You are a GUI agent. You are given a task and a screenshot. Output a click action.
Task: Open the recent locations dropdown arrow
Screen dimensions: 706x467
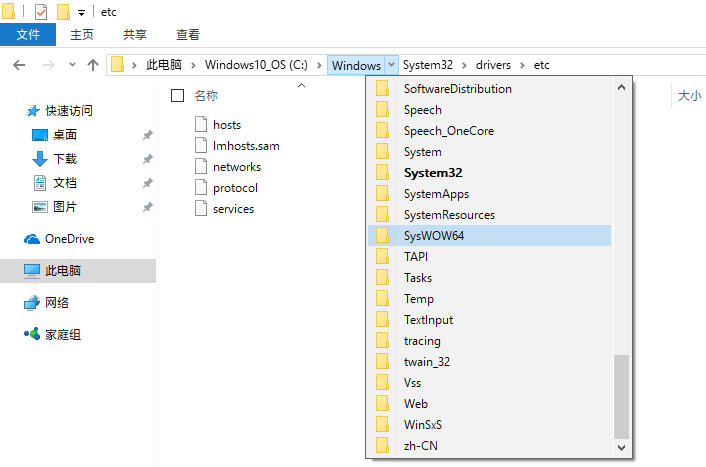[72, 65]
